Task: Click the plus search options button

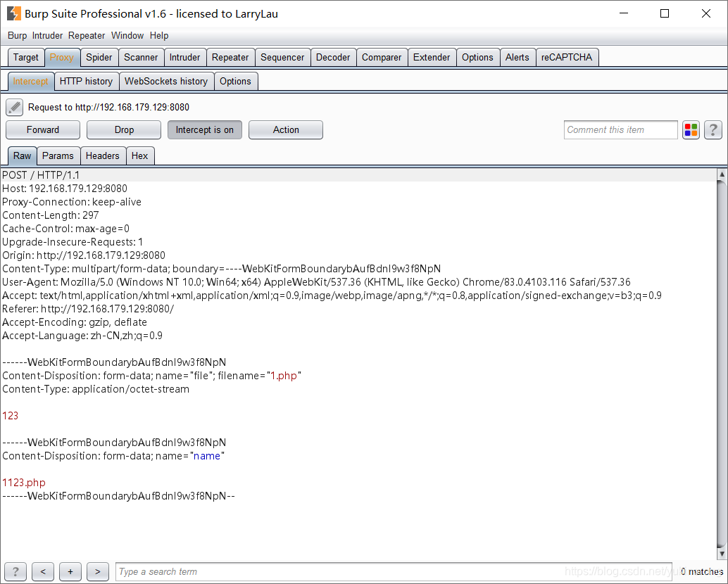Action: (x=70, y=571)
